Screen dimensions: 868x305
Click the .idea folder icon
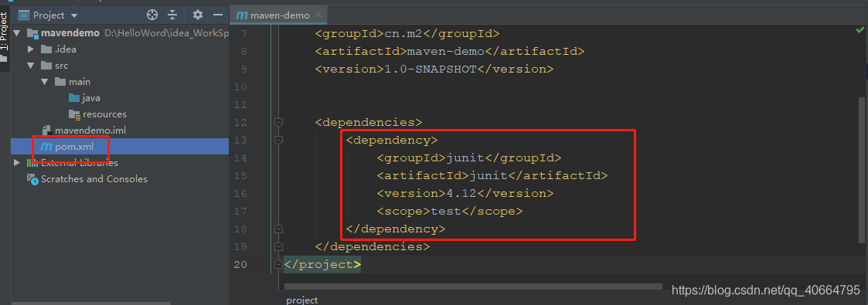(46, 49)
